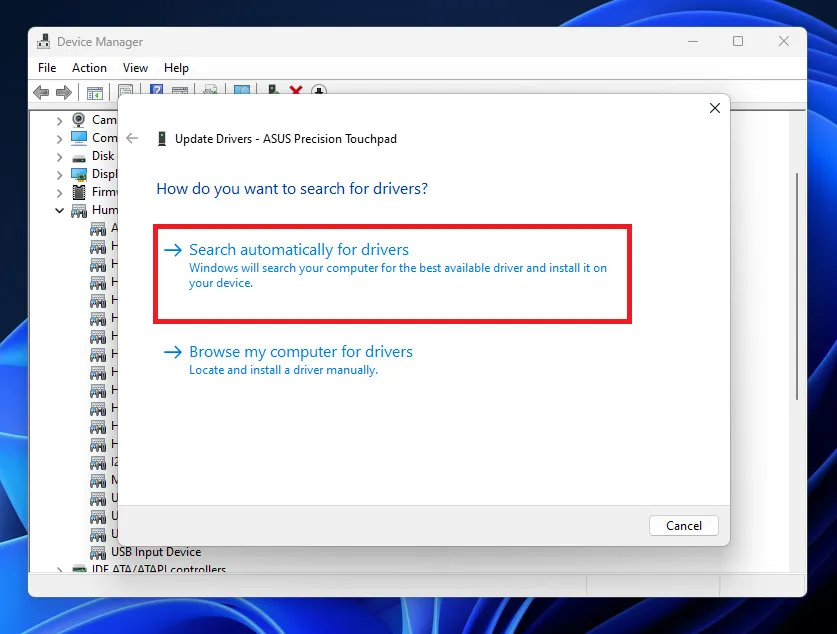Click the Cancel button in Update Drivers dialog
Image resolution: width=837 pixels, height=634 pixels.
[x=683, y=526]
